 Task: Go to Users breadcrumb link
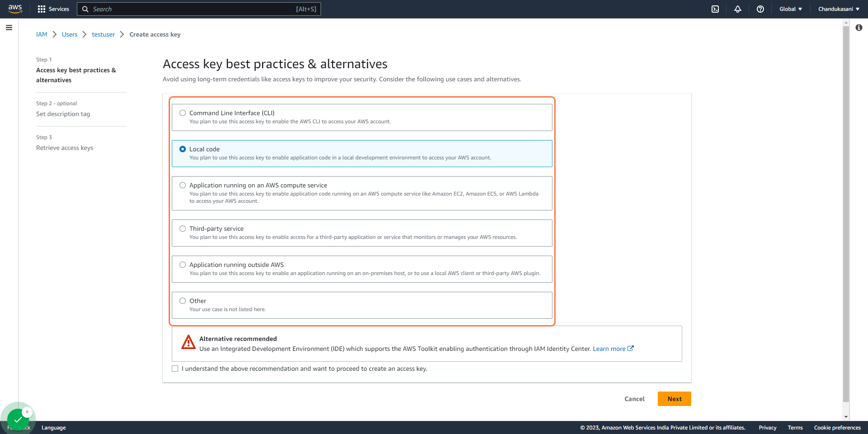[70, 34]
